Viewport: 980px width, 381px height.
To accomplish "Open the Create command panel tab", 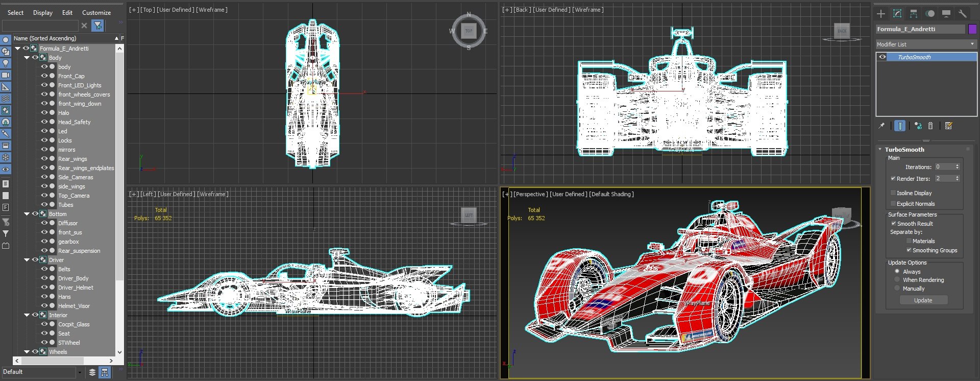I will pos(881,14).
